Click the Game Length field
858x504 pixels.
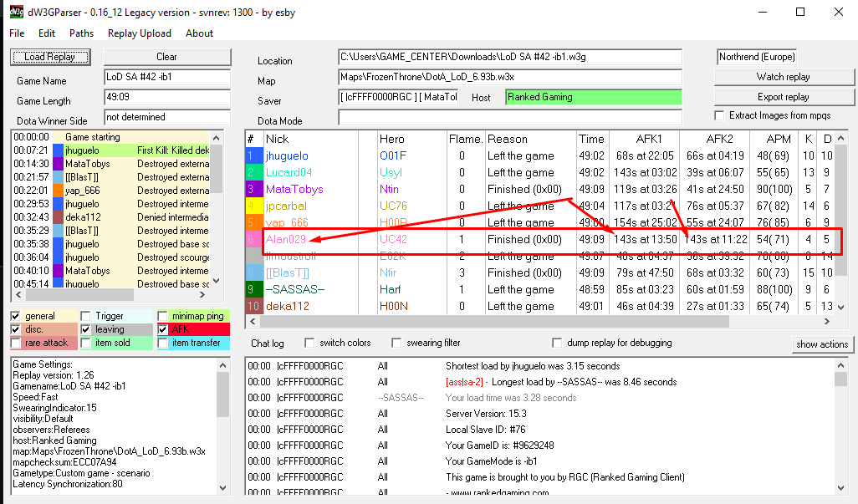click(x=167, y=97)
